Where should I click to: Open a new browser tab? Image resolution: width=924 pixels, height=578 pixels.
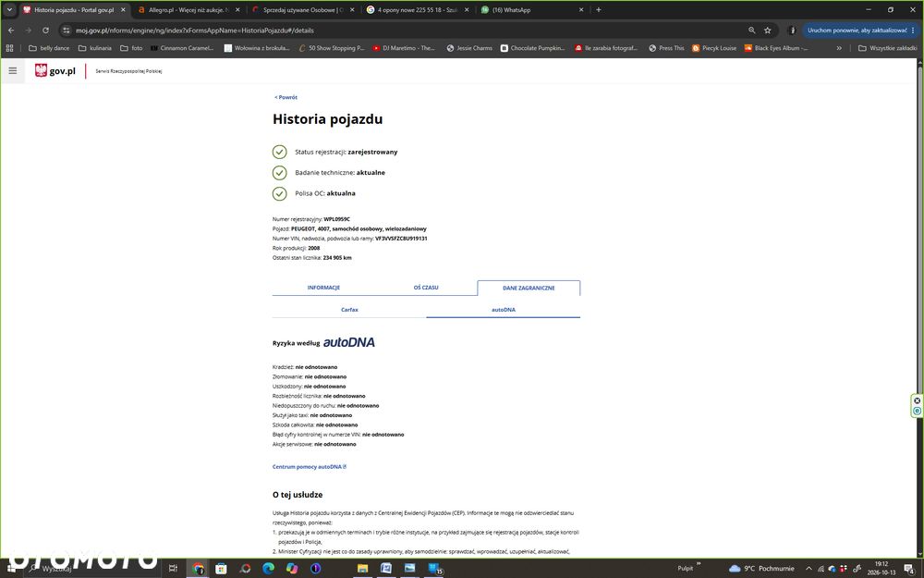tap(598, 9)
